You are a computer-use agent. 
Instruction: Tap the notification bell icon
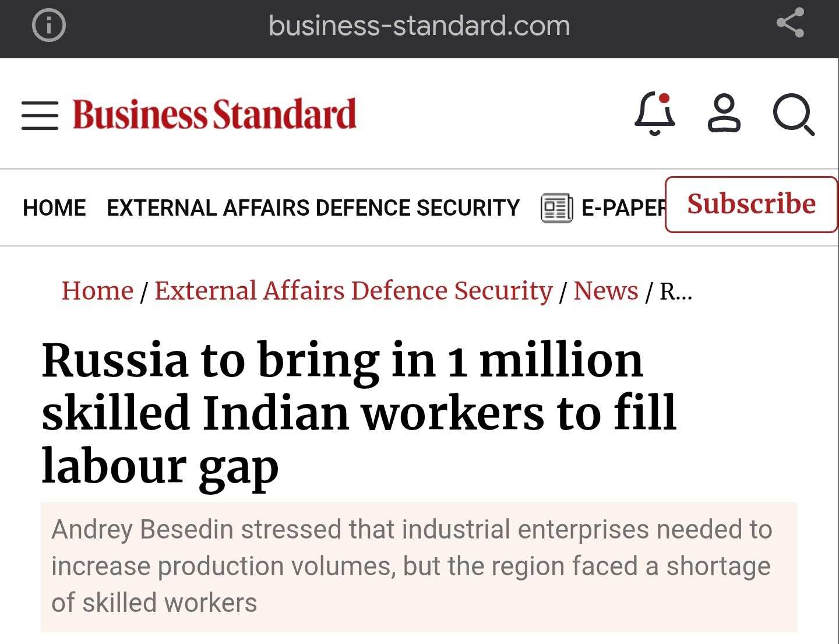point(655,114)
